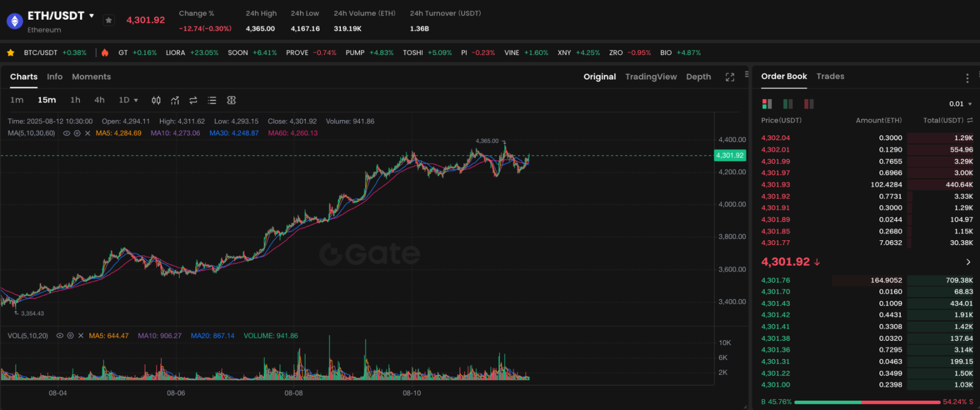The image size is (980, 410).
Task: Select 15m timeframe
Action: click(47, 100)
